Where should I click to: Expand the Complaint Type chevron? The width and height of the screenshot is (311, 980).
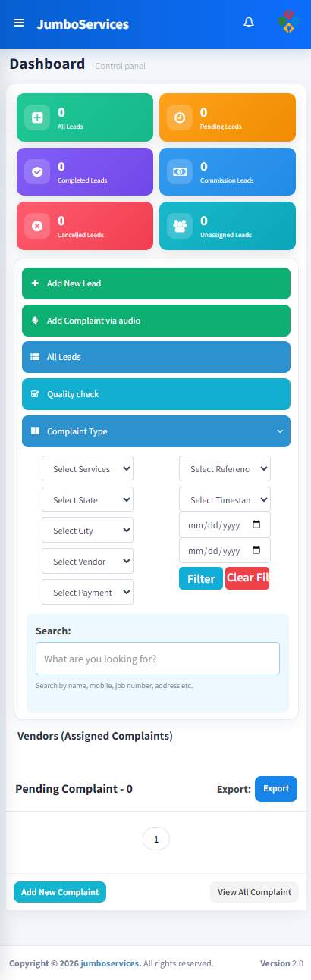tap(280, 431)
